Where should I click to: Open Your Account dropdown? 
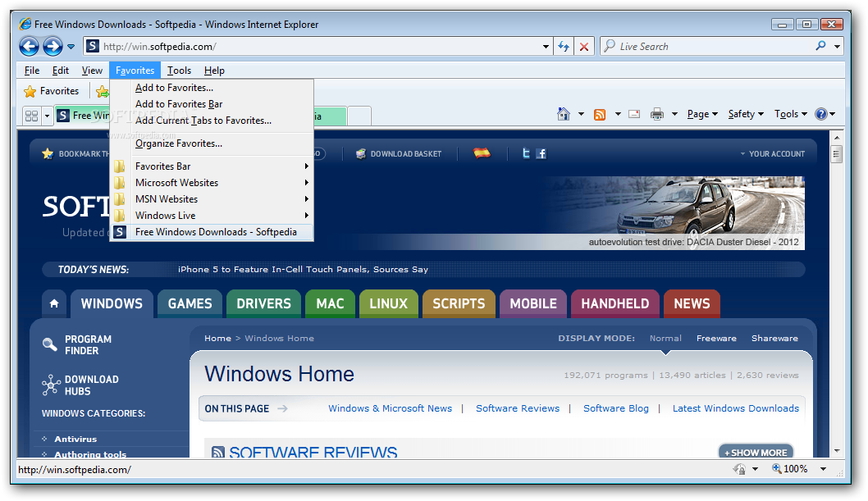click(773, 153)
